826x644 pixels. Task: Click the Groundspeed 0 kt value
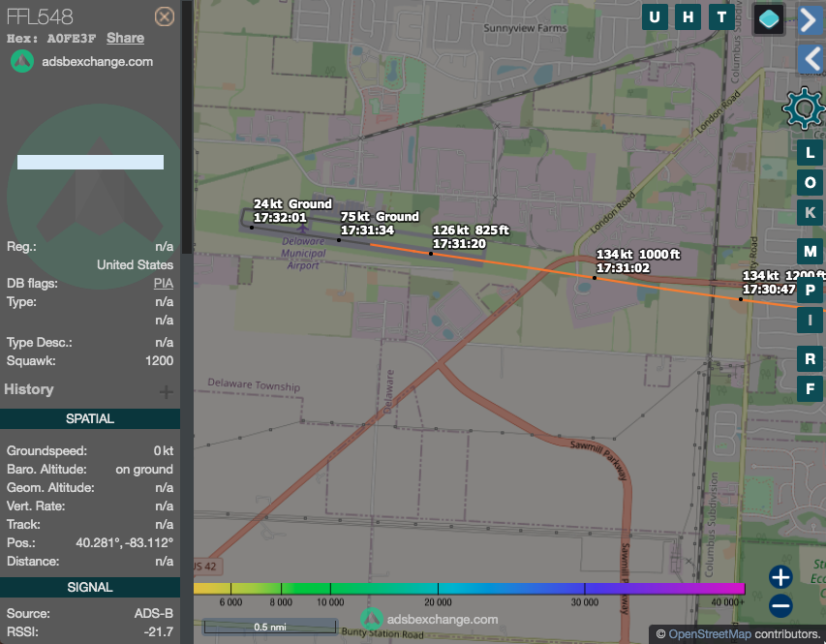click(164, 451)
